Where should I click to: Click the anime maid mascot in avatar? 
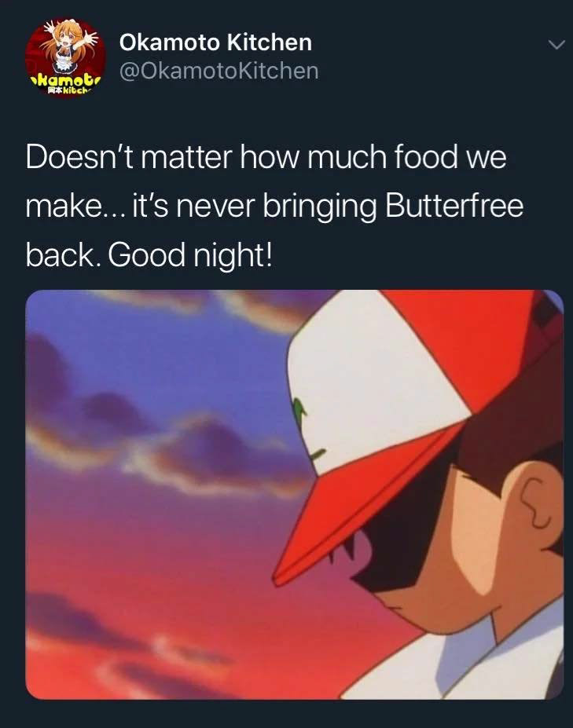68,46
